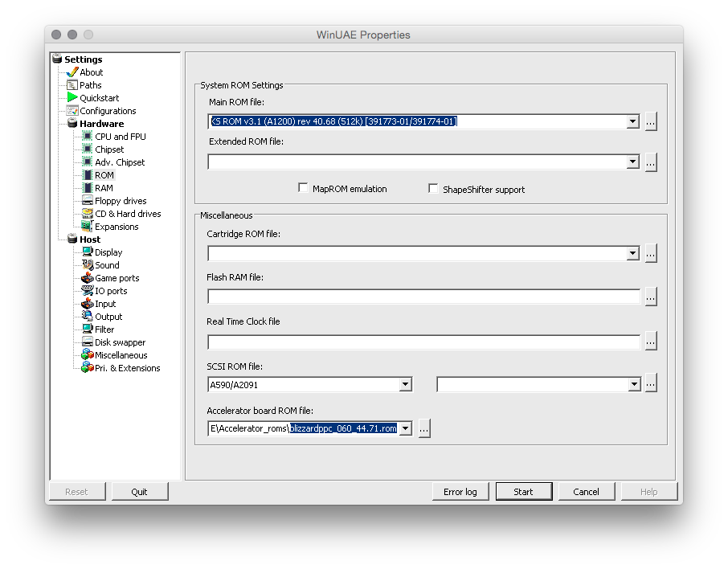Select the Floppy drives page label
The height and width of the screenshot is (569, 728).
coord(121,201)
